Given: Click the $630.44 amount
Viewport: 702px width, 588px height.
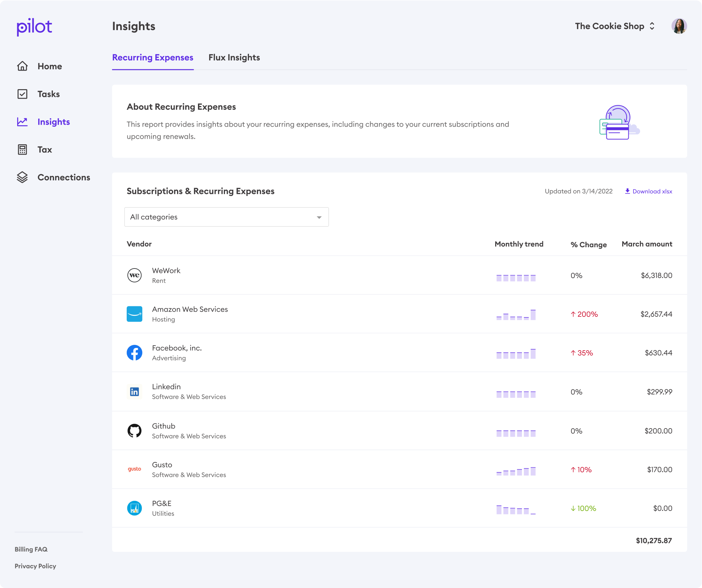Looking at the screenshot, I should 658,353.
